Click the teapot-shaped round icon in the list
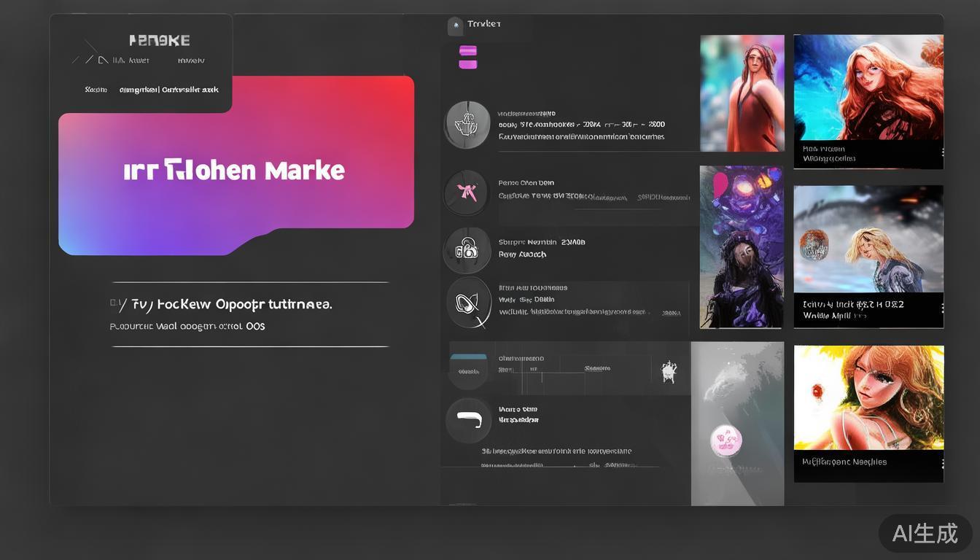The image size is (980, 560). pos(467,125)
